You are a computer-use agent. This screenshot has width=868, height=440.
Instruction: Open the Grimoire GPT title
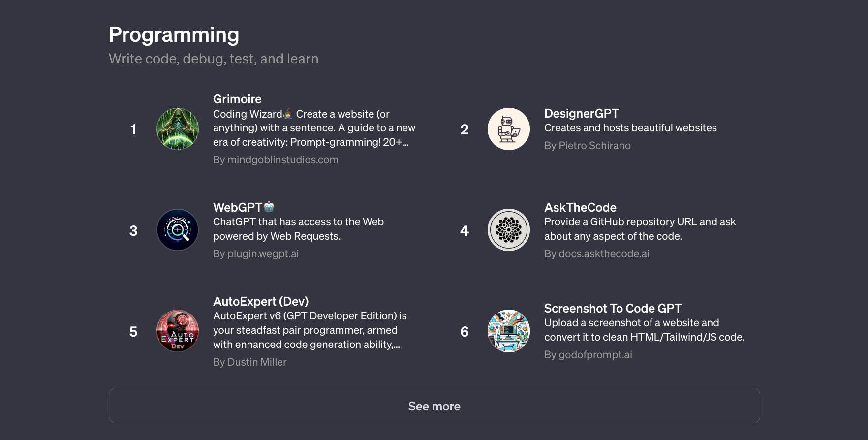tap(237, 99)
